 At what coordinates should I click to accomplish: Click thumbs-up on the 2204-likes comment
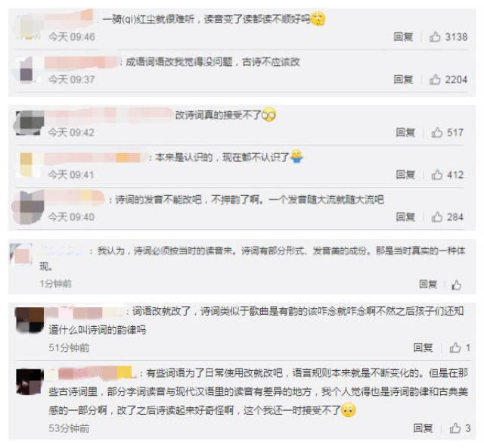point(435,79)
